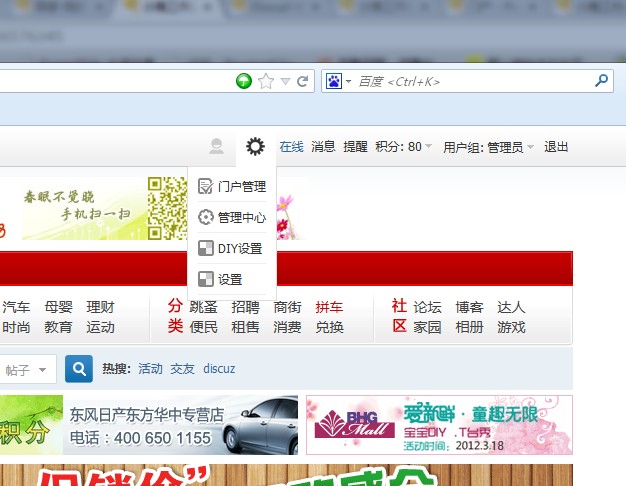
Task: Open 家园 link
Action: pos(428,327)
